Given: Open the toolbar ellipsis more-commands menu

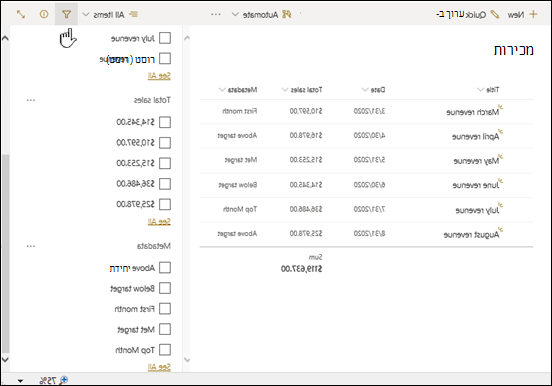Looking at the screenshot, I should click(216, 14).
